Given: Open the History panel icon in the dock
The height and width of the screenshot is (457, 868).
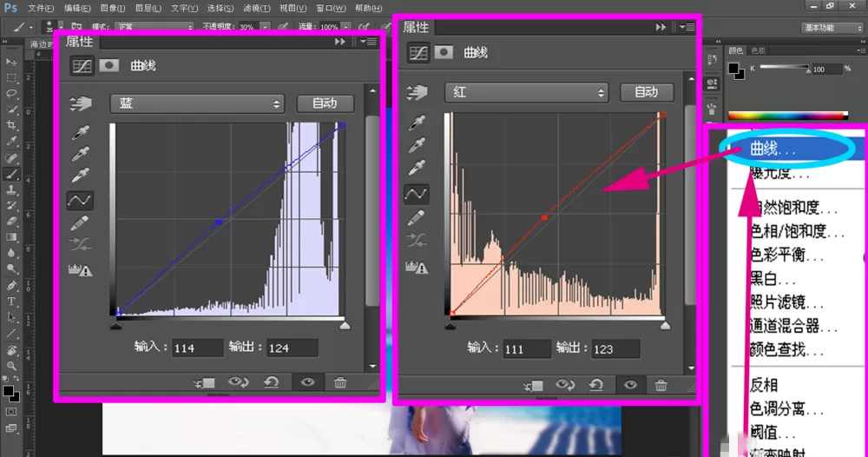Looking at the screenshot, I should point(712,60).
